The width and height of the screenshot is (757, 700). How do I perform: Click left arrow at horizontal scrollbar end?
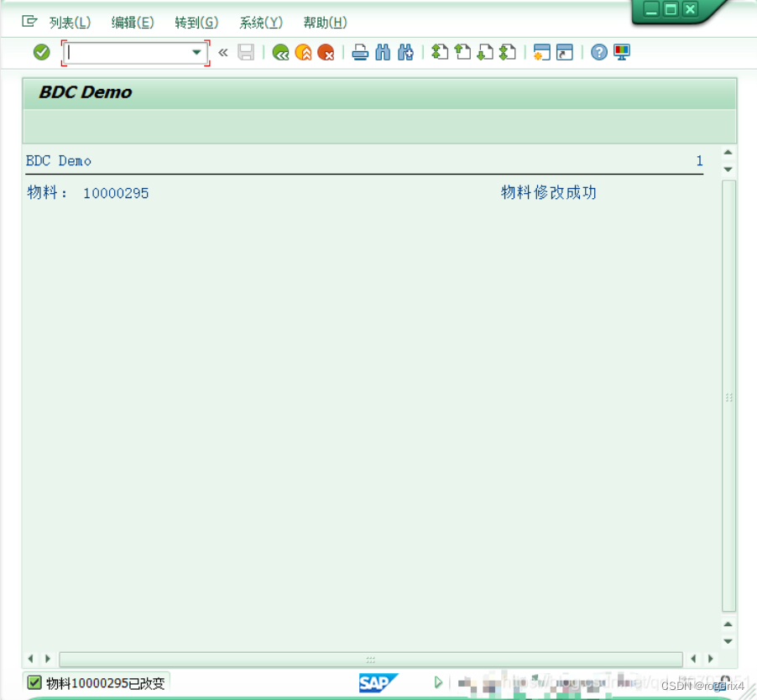[693, 659]
